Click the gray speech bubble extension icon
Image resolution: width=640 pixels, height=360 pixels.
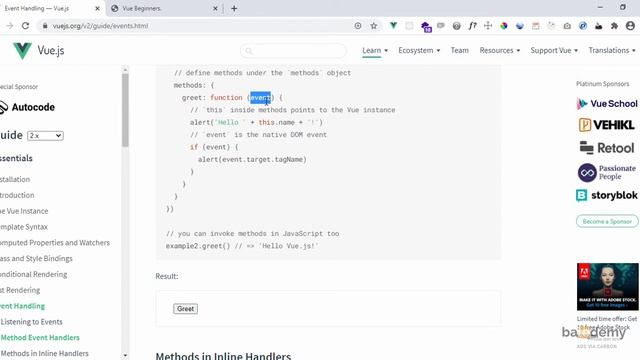(x=441, y=26)
